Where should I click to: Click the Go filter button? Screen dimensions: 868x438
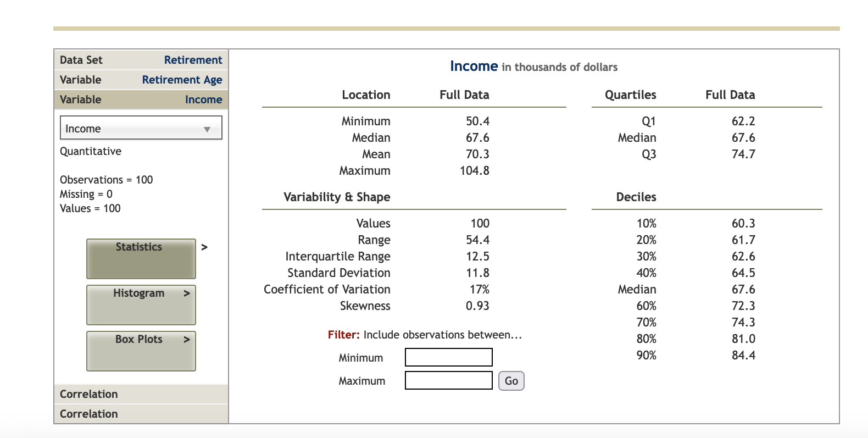coord(511,381)
